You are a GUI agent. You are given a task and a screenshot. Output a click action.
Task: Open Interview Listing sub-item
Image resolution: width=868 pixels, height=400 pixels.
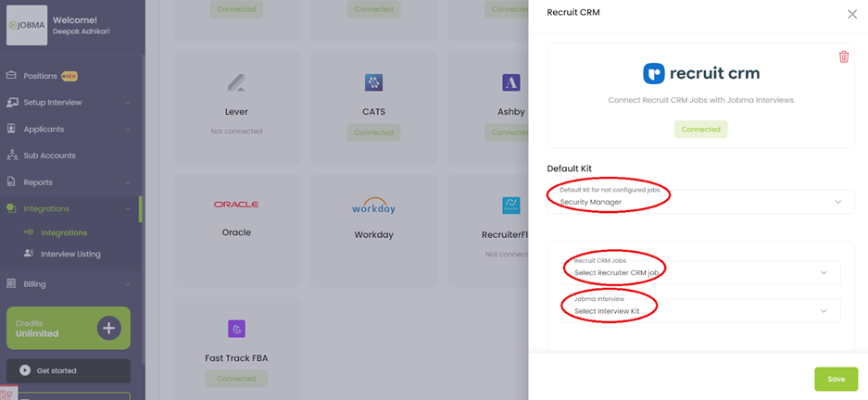(x=70, y=254)
